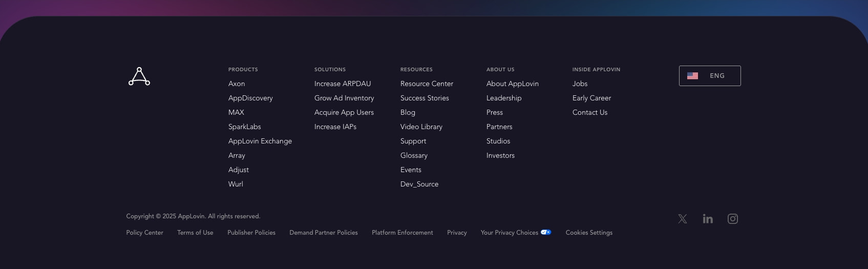Open the Adjust link

[239, 170]
